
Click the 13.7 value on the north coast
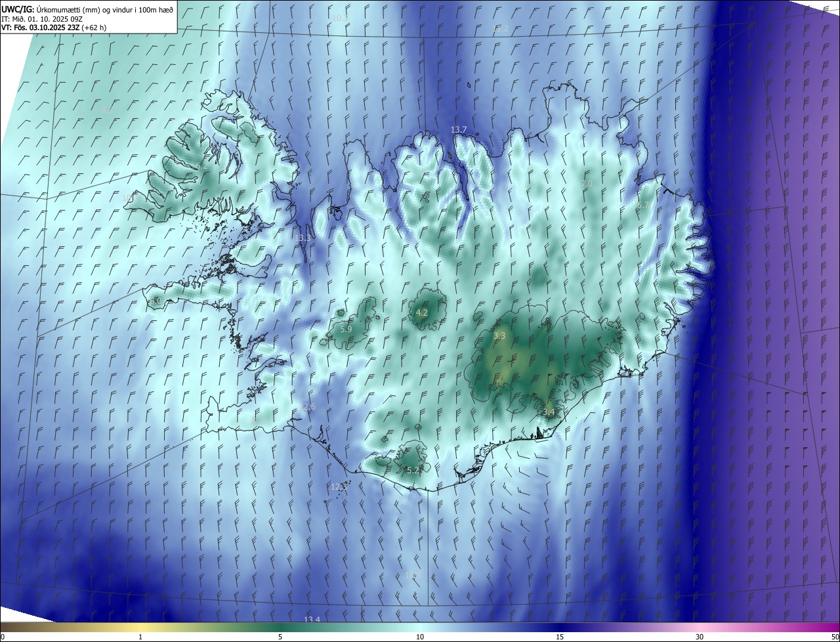coord(459,129)
